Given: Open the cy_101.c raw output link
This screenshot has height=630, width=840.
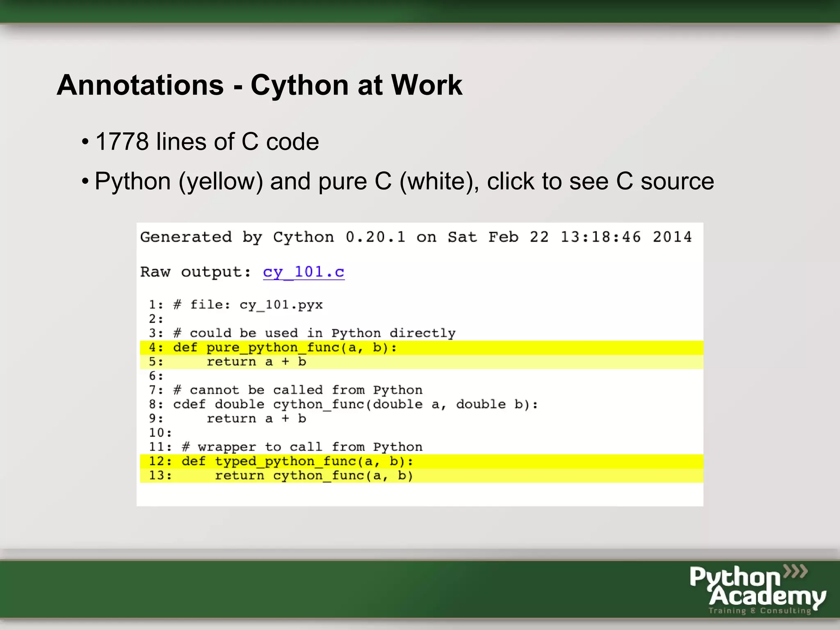Looking at the screenshot, I should coord(304,272).
